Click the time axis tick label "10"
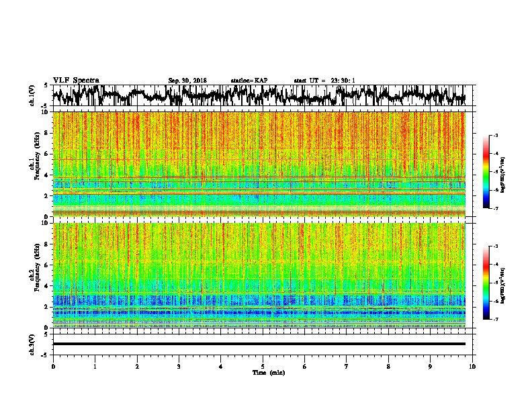 tap(472, 367)
